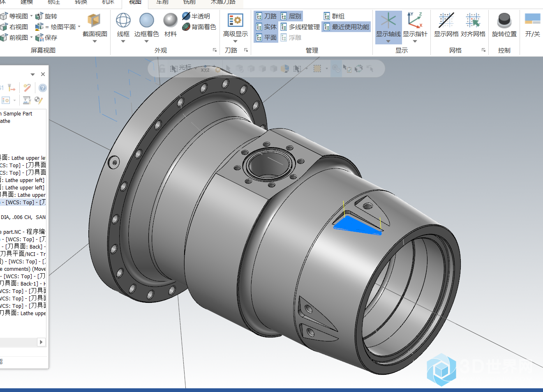This screenshot has height=392, width=543.
Task: Toggle 最近使用功能 recent functions panel
Action: (347, 27)
